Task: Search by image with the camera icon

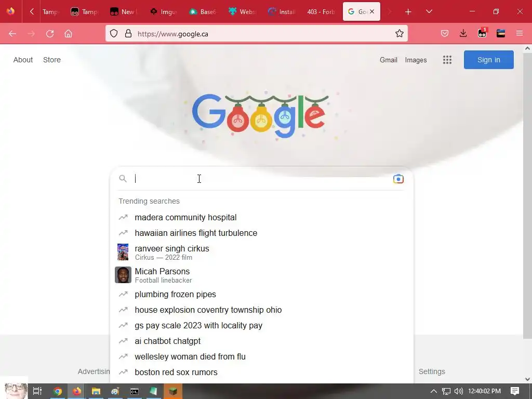Action: click(398, 179)
